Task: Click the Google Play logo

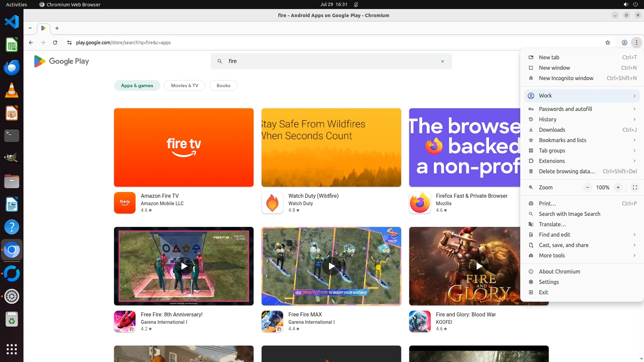Action: [61, 61]
